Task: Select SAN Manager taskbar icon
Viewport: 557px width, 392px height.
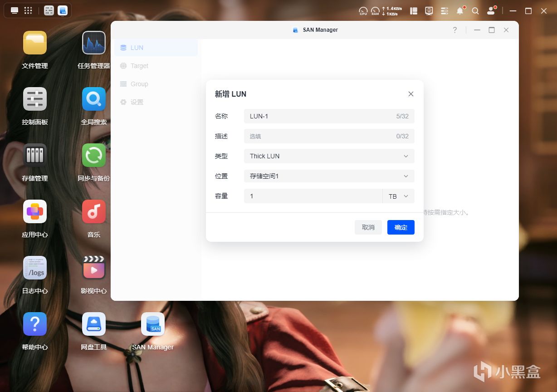Action: tap(63, 10)
